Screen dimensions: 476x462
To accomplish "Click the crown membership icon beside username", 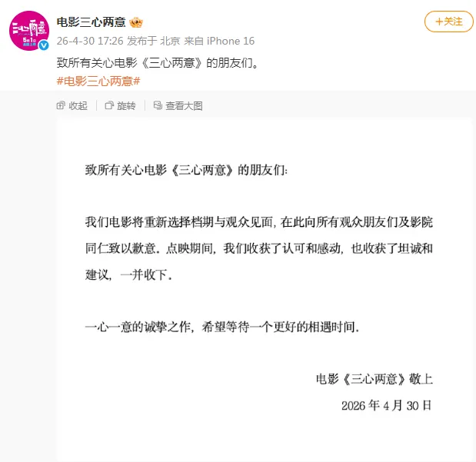I will pyautogui.click(x=136, y=22).
